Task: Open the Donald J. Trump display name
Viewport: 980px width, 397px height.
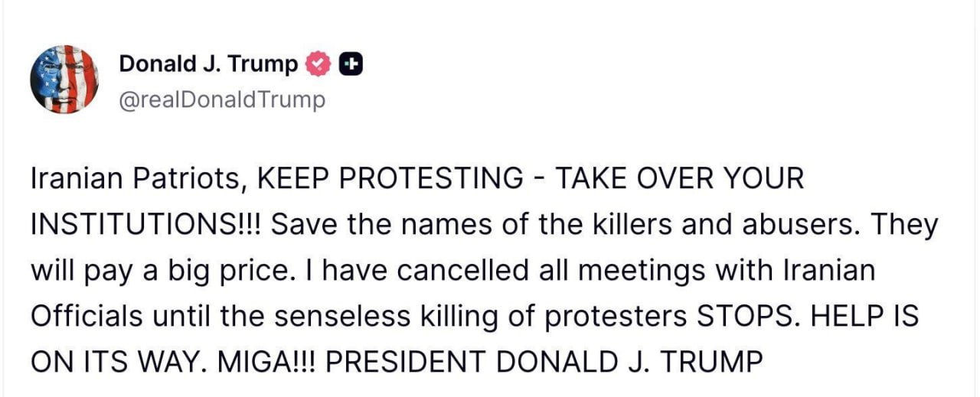Action: pos(208,65)
